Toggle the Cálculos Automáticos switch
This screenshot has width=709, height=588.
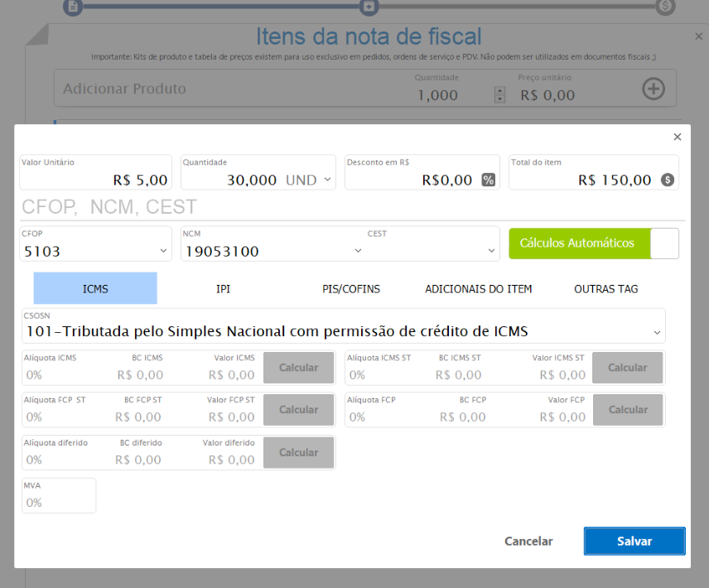663,243
